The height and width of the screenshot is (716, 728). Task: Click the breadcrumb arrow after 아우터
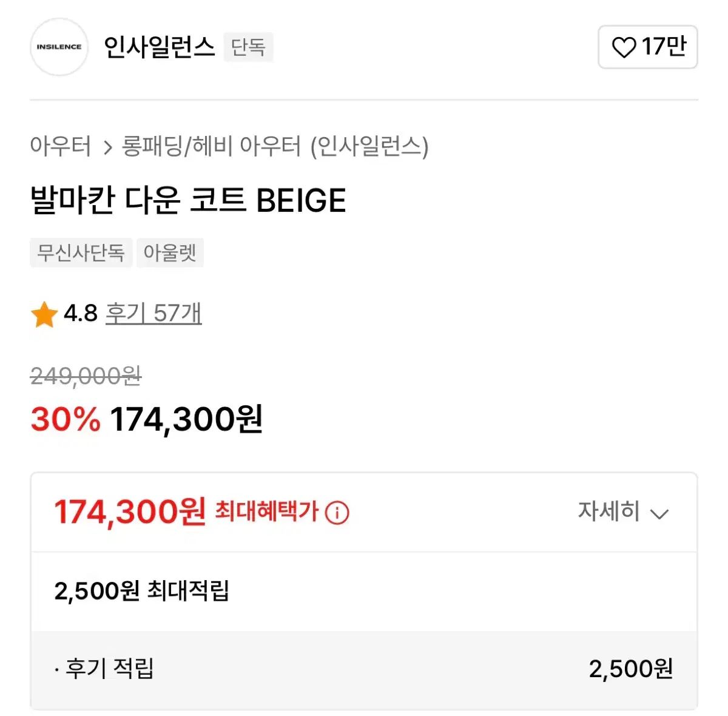108,147
